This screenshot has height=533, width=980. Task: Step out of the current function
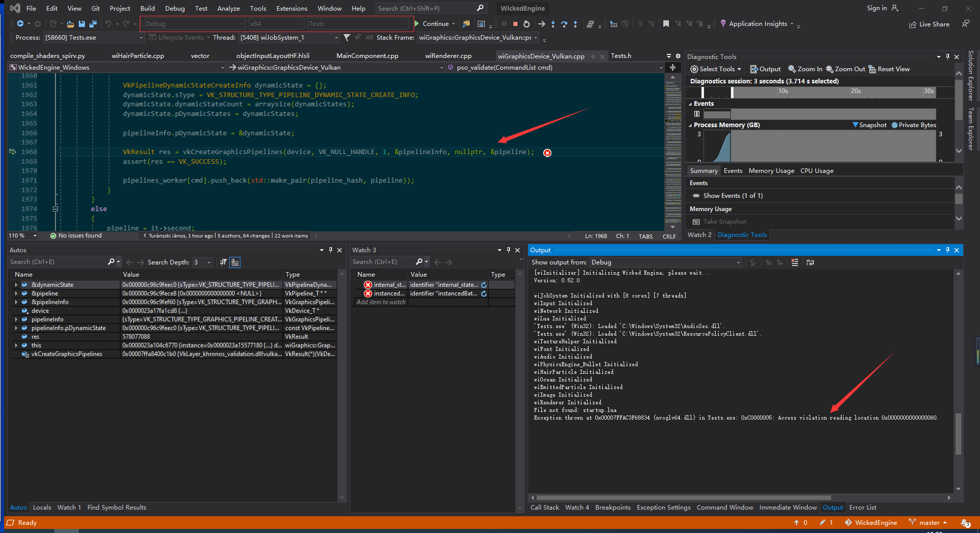coord(575,24)
